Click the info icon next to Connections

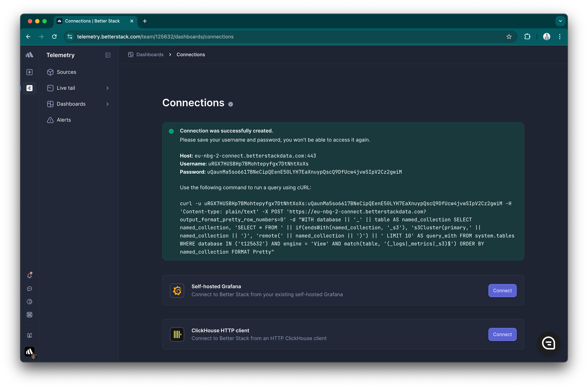point(230,104)
